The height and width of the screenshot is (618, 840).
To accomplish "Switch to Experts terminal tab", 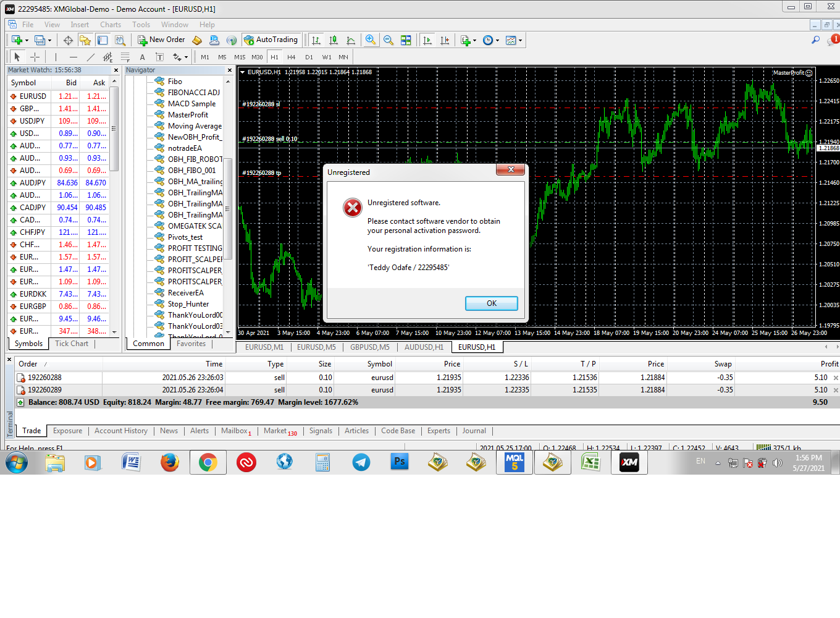I will (x=439, y=431).
